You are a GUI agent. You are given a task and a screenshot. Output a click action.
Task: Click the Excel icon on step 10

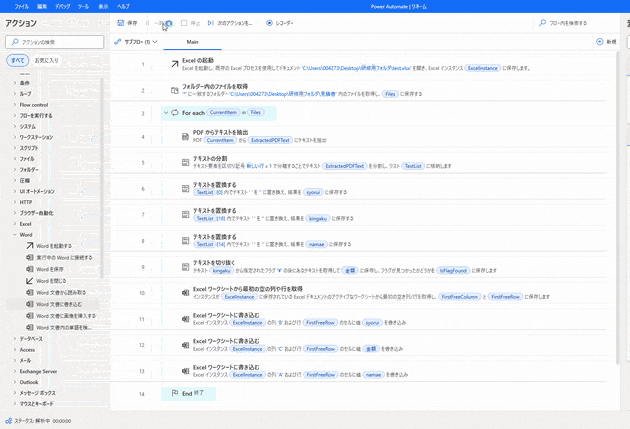tap(185, 293)
